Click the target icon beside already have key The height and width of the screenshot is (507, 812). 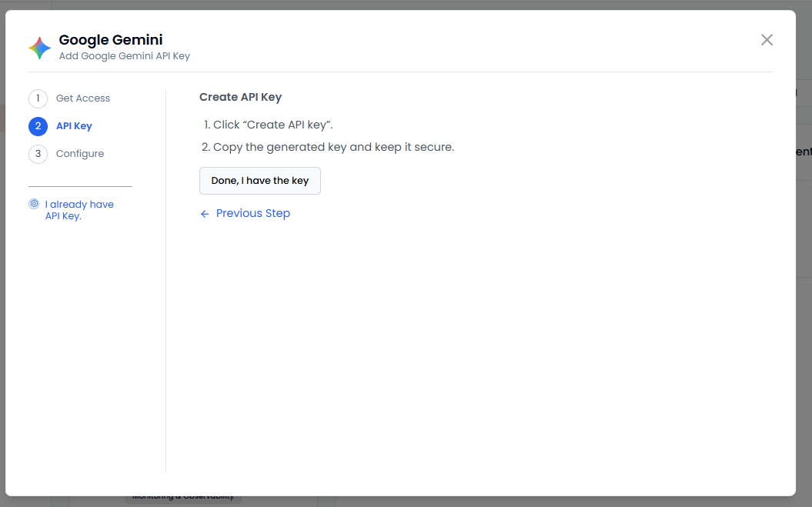pos(34,205)
